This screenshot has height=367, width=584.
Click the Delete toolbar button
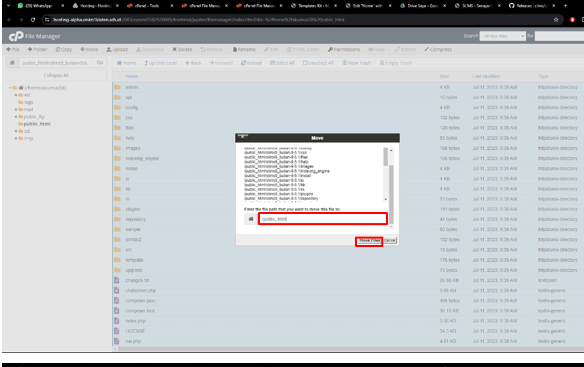[x=182, y=50]
